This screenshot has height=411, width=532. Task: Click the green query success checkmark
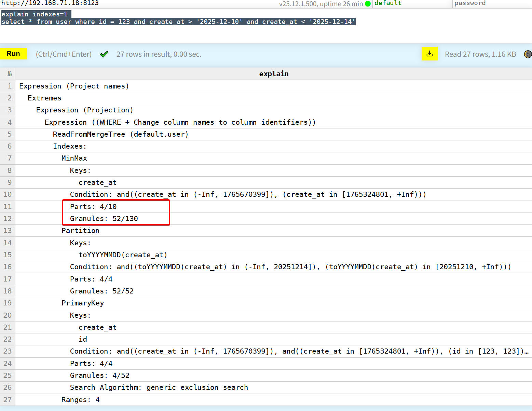click(104, 54)
